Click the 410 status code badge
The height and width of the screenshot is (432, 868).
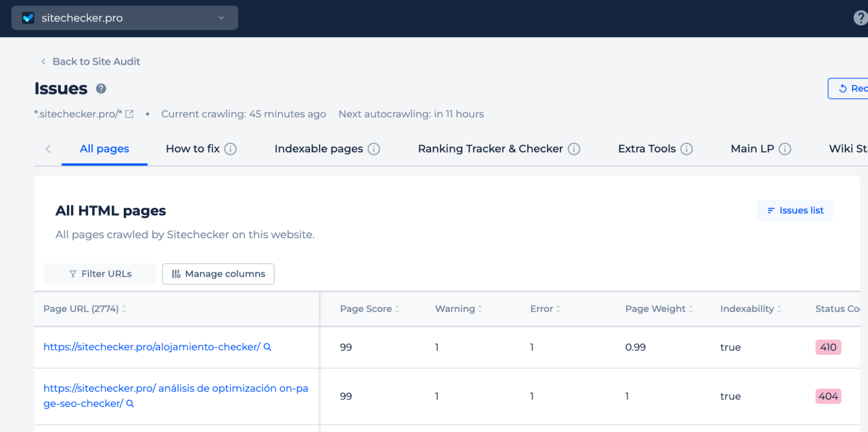[828, 347]
